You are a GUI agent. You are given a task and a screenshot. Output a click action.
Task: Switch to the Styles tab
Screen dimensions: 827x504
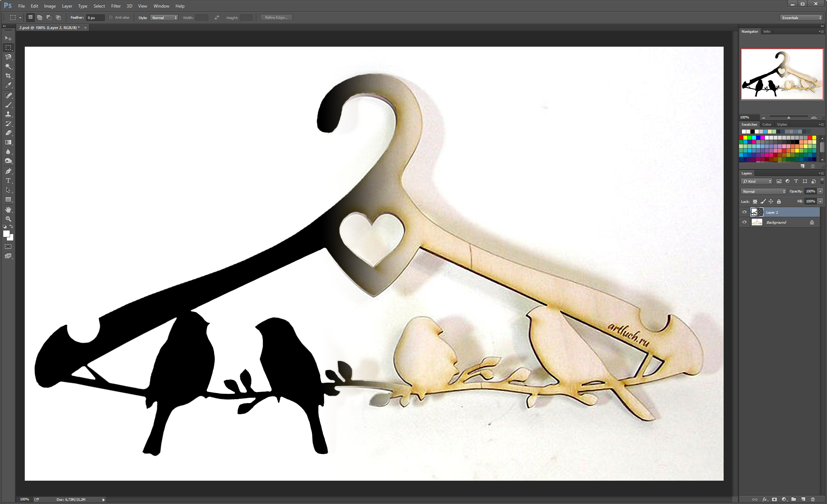782,125
